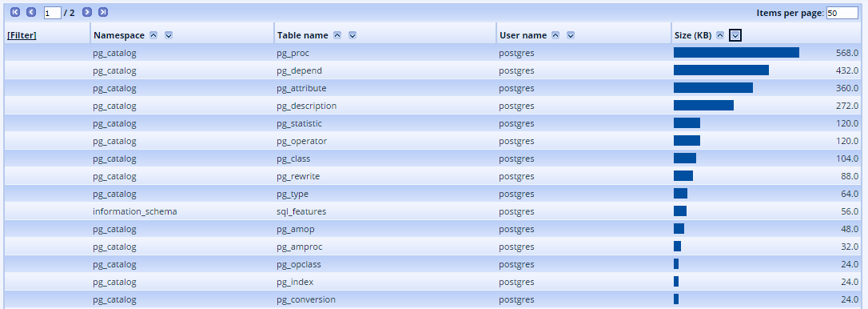This screenshot has width=868, height=309.
Task: Select the pg_type table name cell
Action: pos(293,195)
